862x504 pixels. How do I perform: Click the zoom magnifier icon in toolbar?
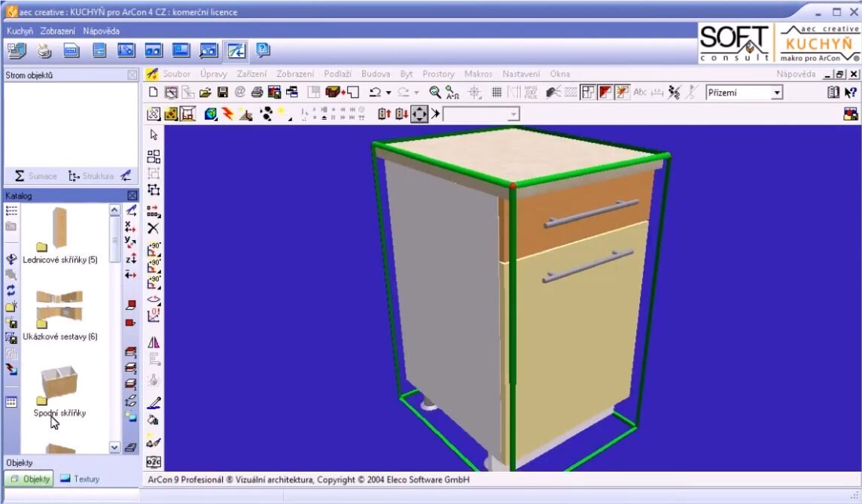435,93
